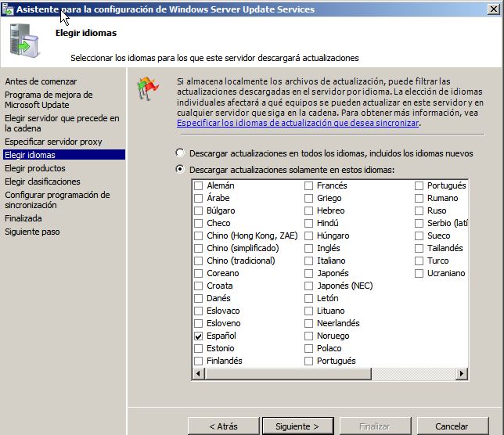This screenshot has height=435, width=504.
Task: Check the Polaco checkbox
Action: tap(308, 349)
